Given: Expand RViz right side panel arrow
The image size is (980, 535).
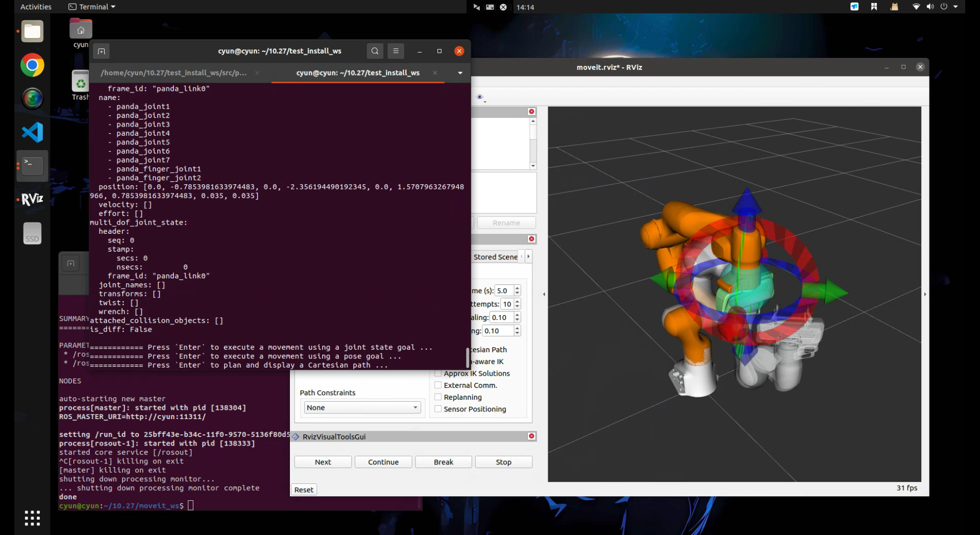Looking at the screenshot, I should [x=925, y=294].
